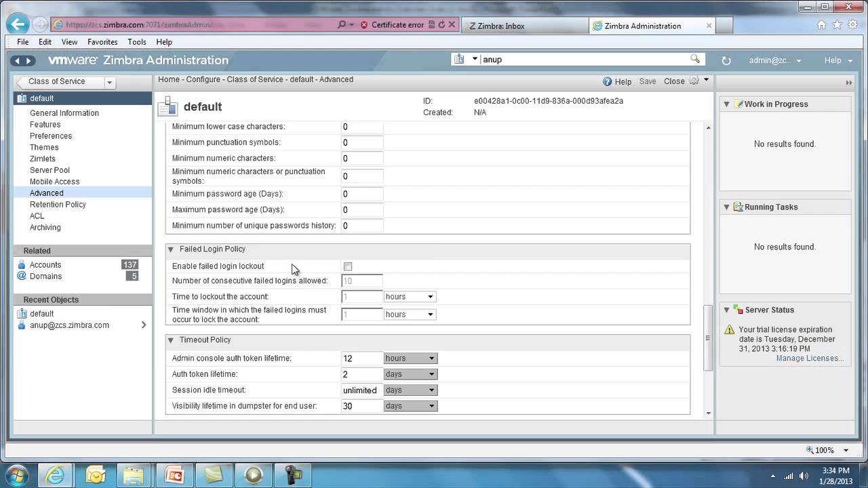Open Outlook from taskbar
The height and width of the screenshot is (488, 868).
click(95, 474)
